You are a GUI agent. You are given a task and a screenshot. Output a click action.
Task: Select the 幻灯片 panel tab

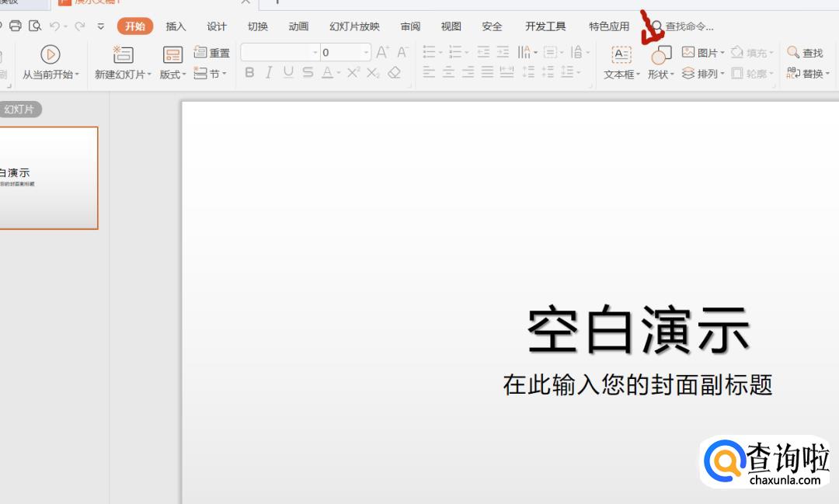19,109
